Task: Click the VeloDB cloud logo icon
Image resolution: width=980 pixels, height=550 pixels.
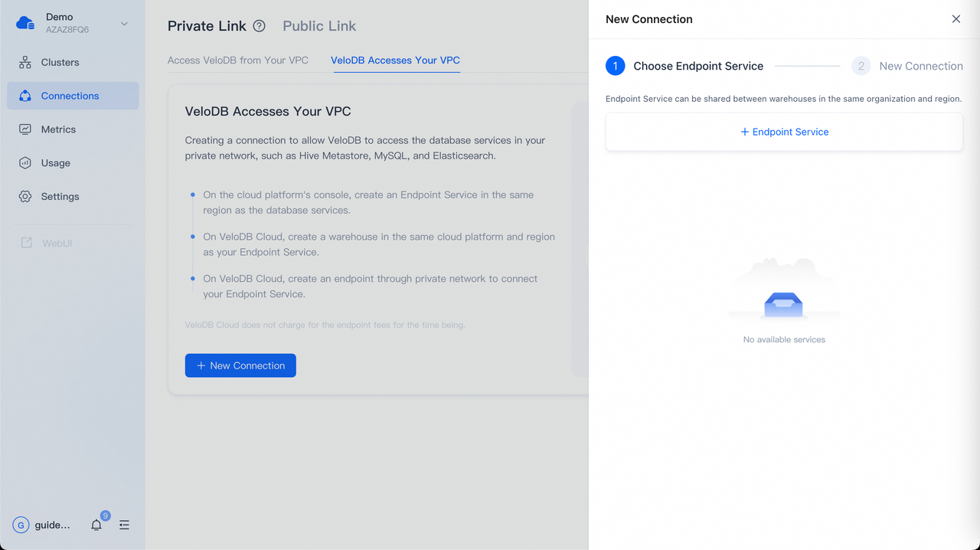Action: (25, 23)
